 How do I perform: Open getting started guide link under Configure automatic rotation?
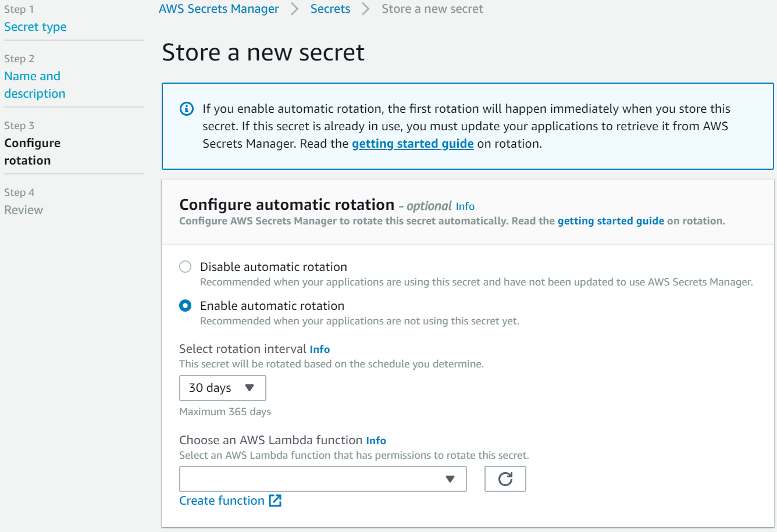(611, 221)
